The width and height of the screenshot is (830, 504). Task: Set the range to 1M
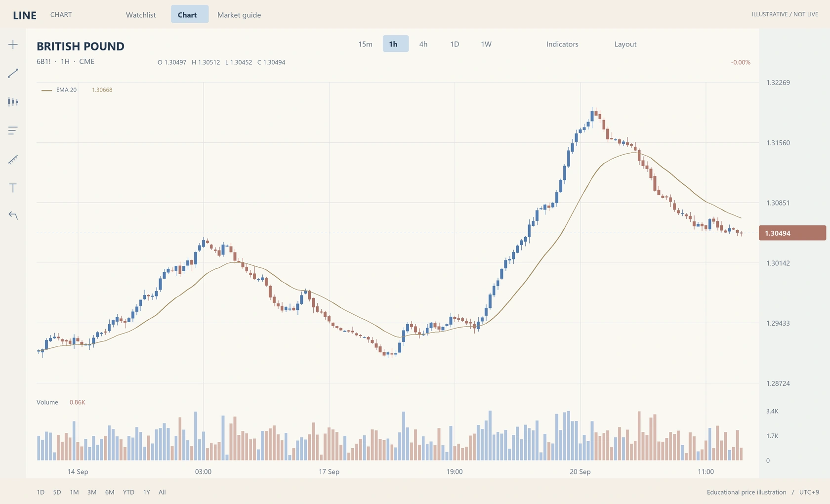coord(74,492)
